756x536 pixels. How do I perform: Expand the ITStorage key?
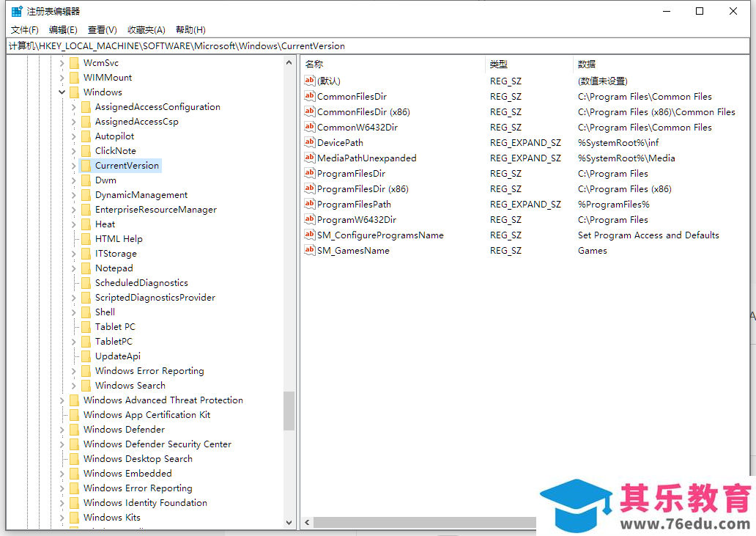click(73, 253)
